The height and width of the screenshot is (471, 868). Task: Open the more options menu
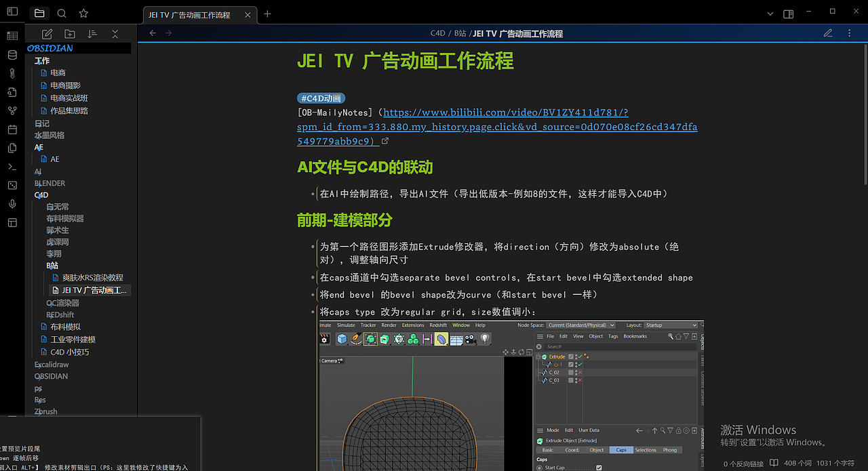click(x=849, y=33)
